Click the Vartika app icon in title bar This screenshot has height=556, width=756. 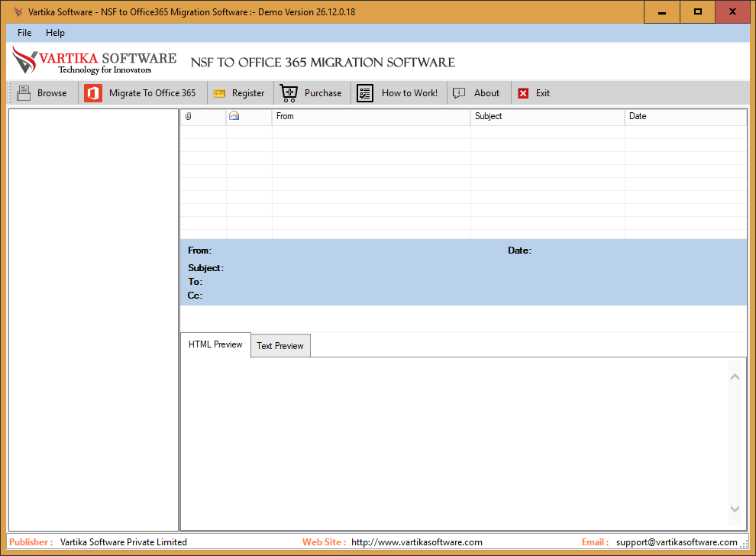[x=18, y=11]
